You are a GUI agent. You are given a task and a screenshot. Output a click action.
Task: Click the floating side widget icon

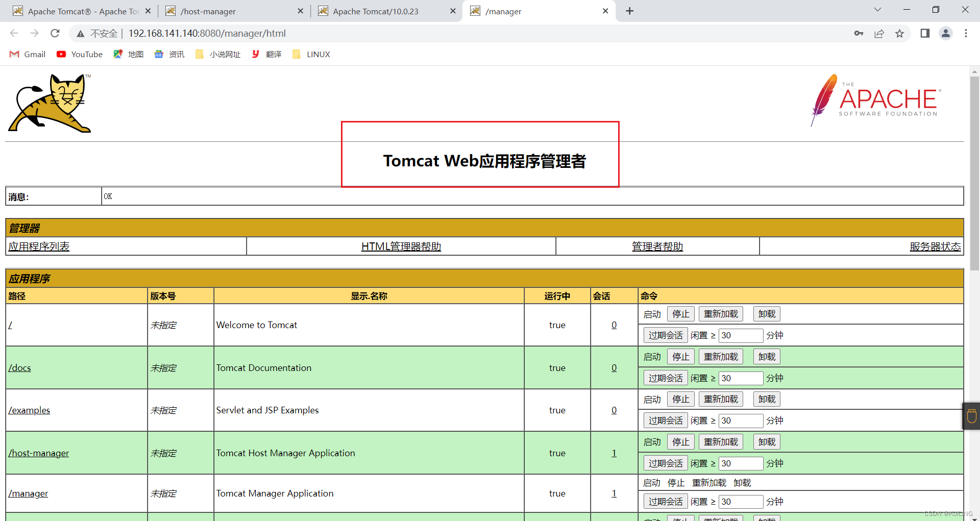(x=971, y=416)
